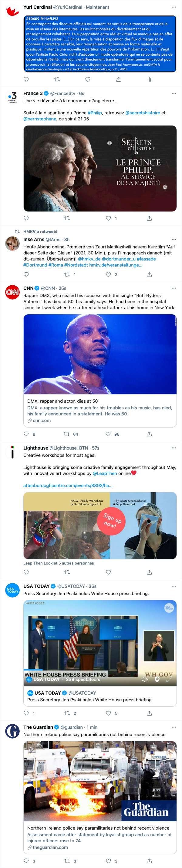Open the #Philip hashtag link
The height and width of the screenshot is (868, 182).
(x=95, y=113)
